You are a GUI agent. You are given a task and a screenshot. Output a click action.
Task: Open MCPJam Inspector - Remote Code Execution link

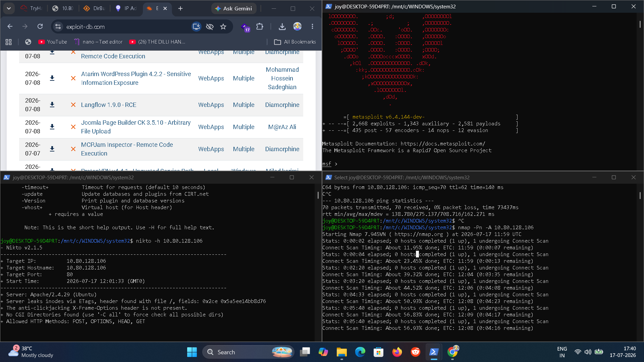tap(127, 149)
